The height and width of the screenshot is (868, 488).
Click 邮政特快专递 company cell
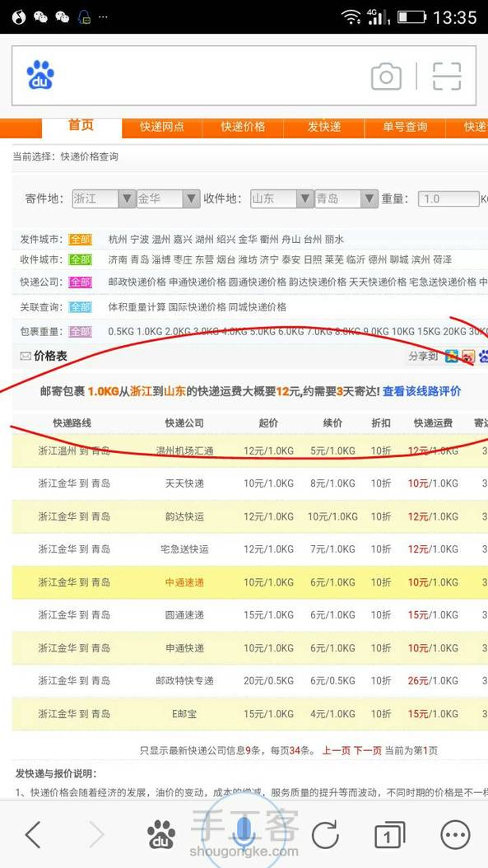pos(184,681)
